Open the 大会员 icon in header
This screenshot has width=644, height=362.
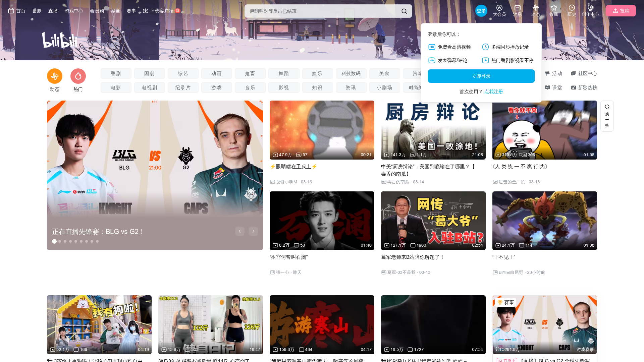click(x=499, y=8)
